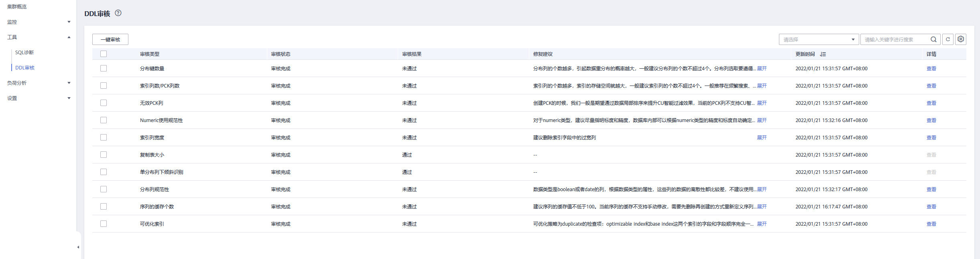Sort by 更新时间 column icon
This screenshot has width=980, height=259.
823,54
